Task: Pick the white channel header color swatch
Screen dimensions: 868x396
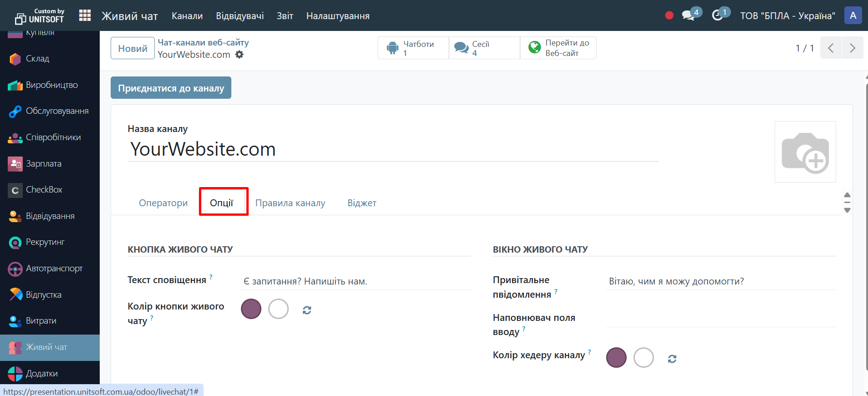Action: pyautogui.click(x=643, y=358)
